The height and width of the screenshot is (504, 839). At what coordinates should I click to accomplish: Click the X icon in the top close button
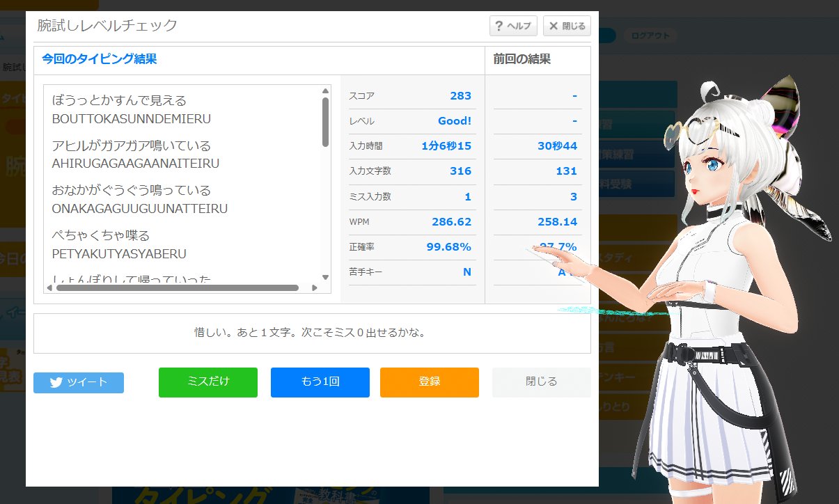[x=554, y=26]
